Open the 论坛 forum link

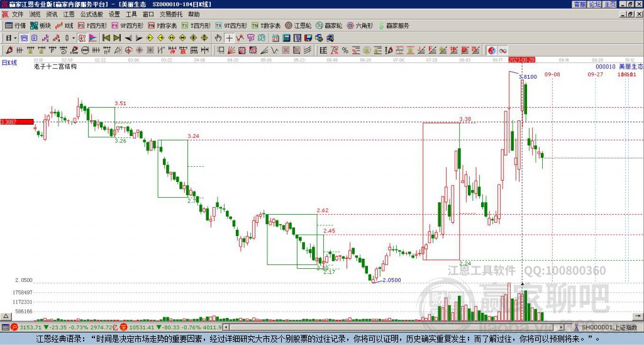point(594,4)
